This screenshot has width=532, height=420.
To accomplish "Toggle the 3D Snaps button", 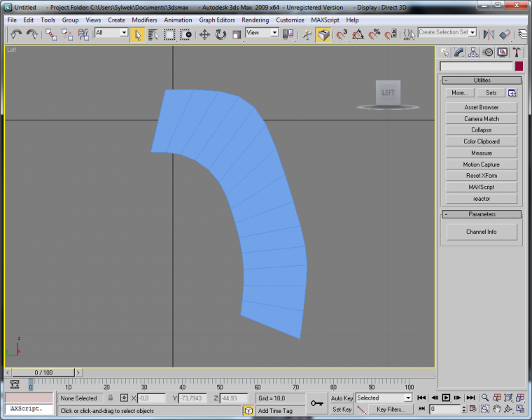I will (x=342, y=34).
